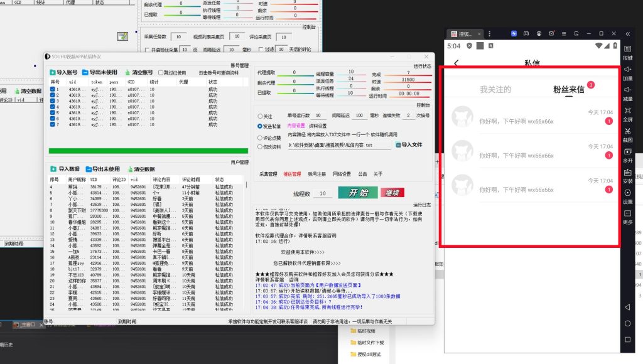
Task: Select the 评论点赞 radio button
Action: tap(261, 137)
